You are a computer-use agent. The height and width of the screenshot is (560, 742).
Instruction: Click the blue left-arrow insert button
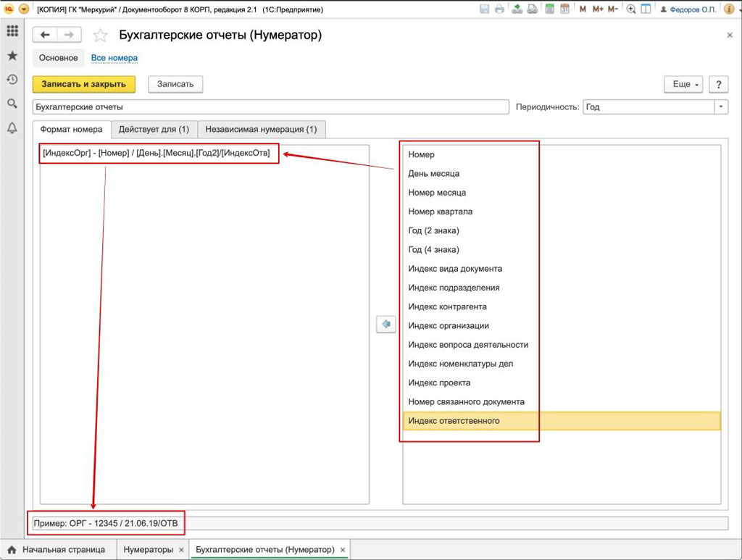coord(386,325)
